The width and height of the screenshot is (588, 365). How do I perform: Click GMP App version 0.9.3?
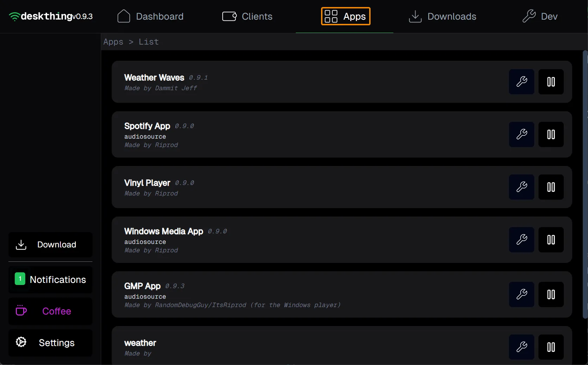pos(175,286)
